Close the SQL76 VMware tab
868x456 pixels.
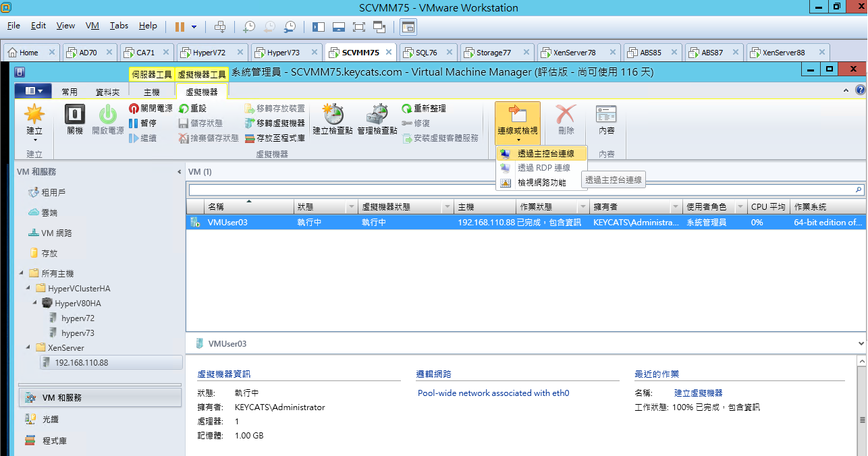pyautogui.click(x=448, y=52)
